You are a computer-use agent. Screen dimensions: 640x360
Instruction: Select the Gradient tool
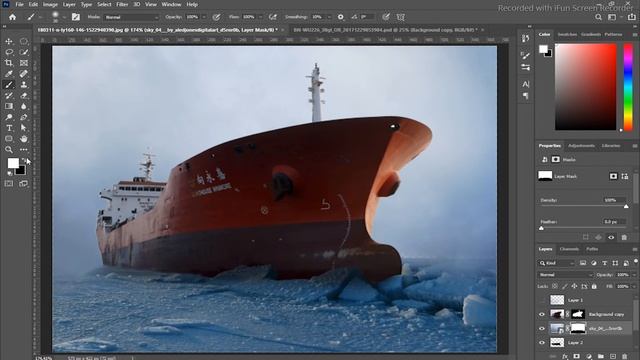tap(9, 106)
